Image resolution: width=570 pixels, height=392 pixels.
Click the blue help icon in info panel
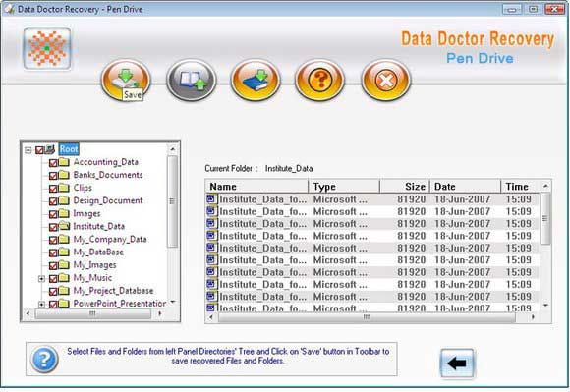click(x=44, y=359)
